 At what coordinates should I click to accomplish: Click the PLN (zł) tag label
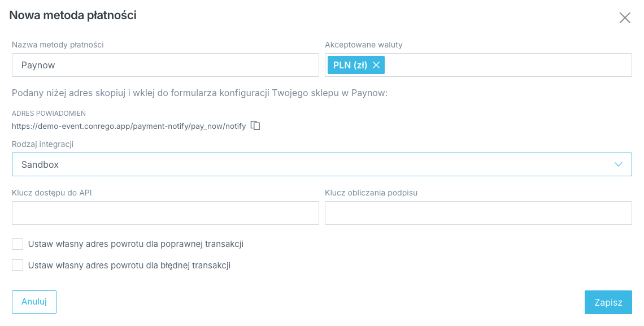pos(350,65)
